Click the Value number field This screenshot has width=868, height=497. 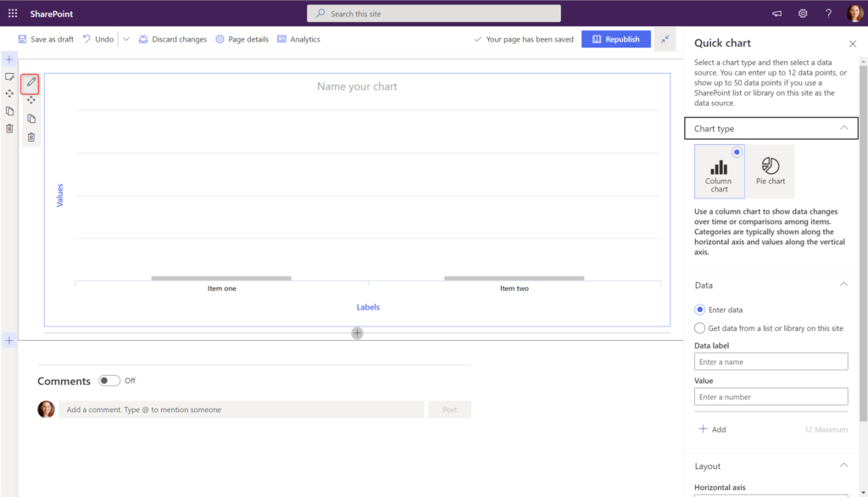(x=771, y=397)
